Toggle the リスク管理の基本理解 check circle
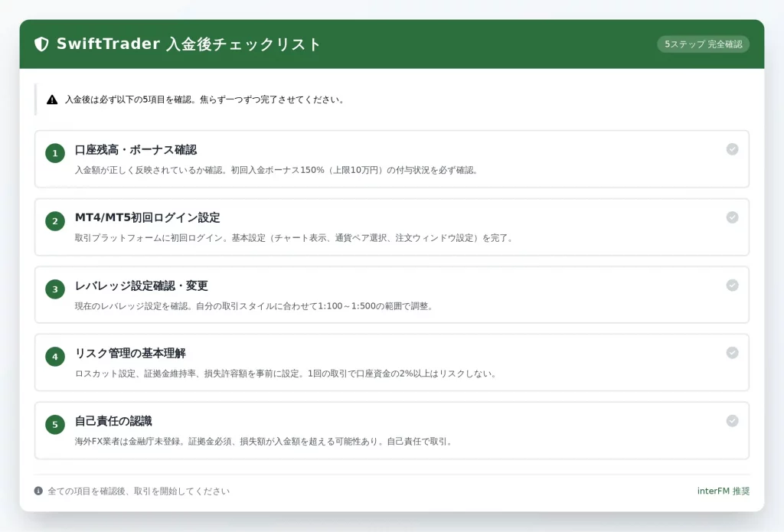Viewport: 784px width, 532px height. pos(732,353)
